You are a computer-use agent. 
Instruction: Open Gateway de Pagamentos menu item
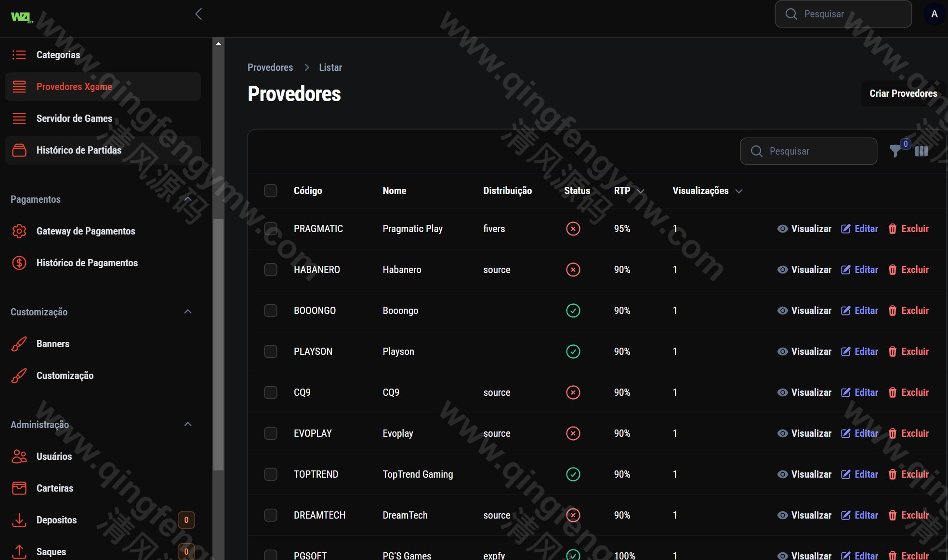(x=103, y=231)
